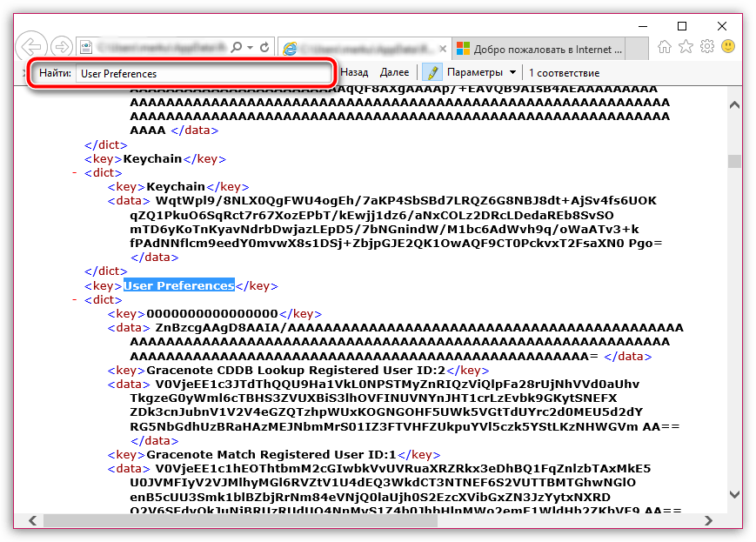Collapse the dict node below Keychain key
This screenshot has height=542, width=756.
click(76, 173)
